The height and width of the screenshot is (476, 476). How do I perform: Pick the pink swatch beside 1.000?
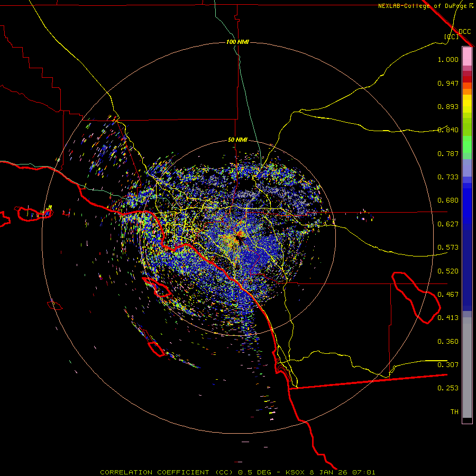467,57
